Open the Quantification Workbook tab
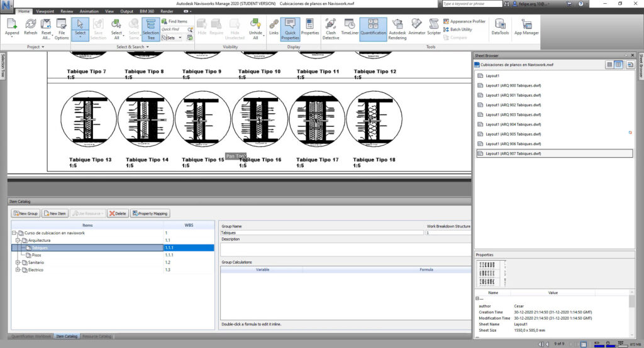644x348 pixels. point(30,337)
